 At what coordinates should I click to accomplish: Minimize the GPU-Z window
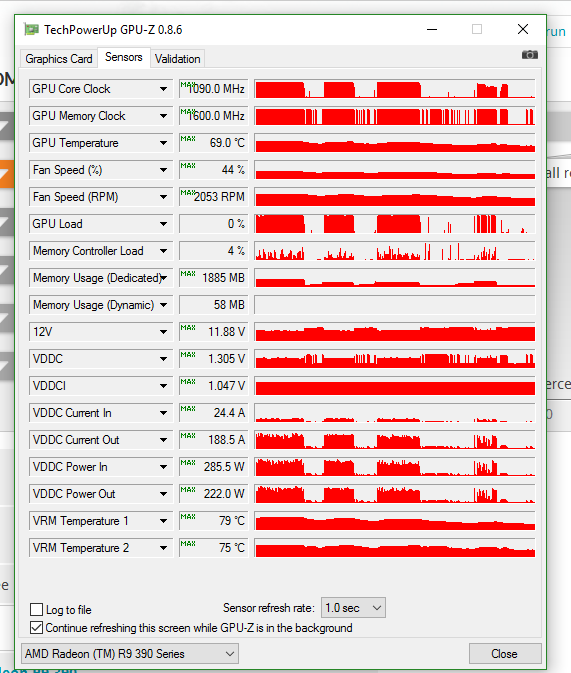tap(432, 30)
